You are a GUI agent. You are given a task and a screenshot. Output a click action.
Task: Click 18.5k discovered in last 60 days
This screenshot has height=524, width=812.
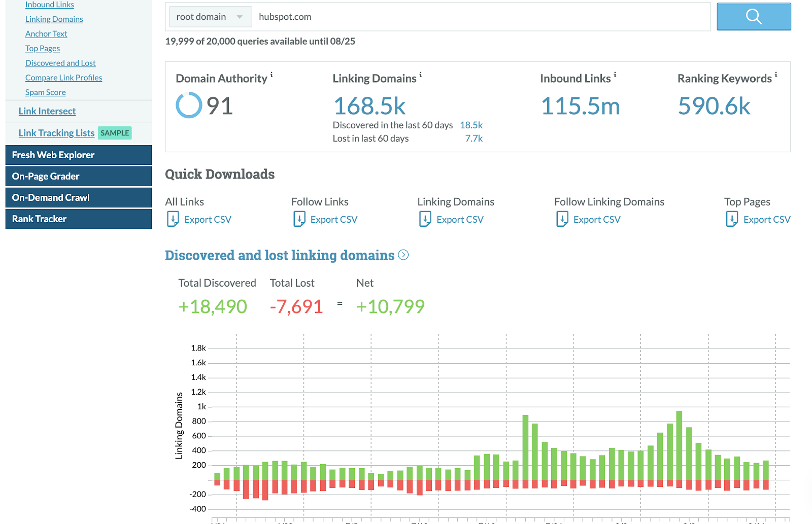471,125
